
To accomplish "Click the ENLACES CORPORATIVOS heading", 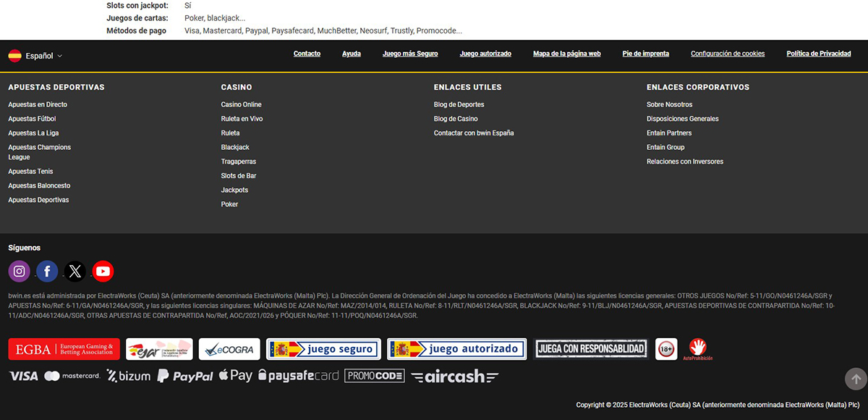I will (698, 87).
